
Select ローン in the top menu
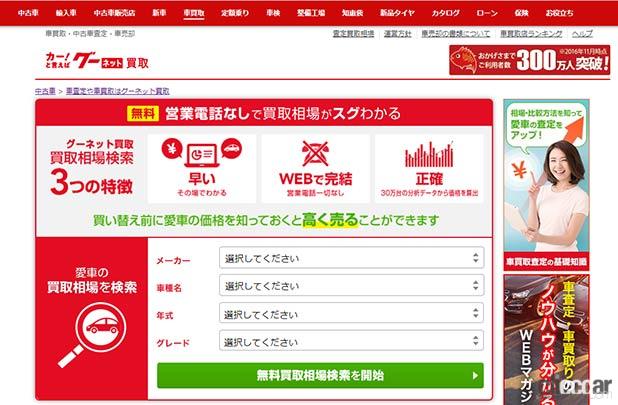pos(487,13)
